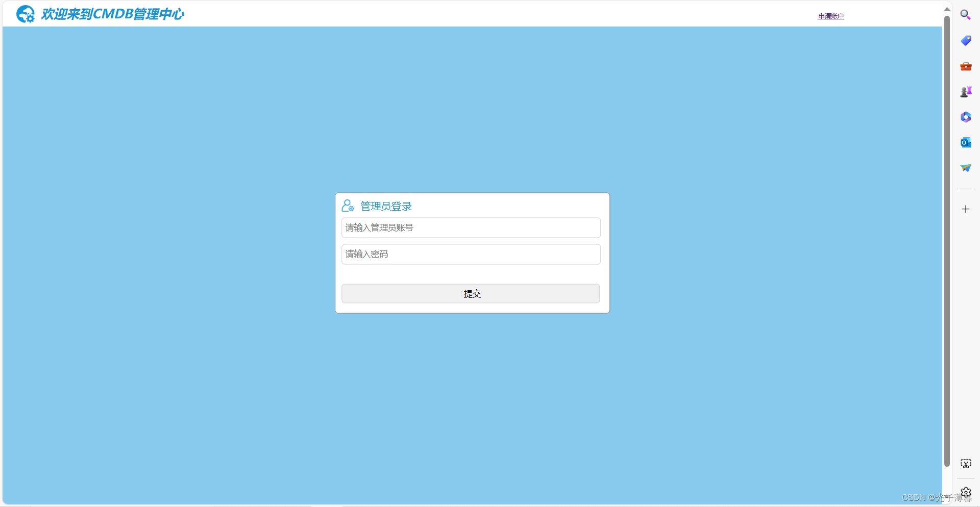Viewport: 980px width, 507px height.
Task: Open the Tools panel in the Edge sidebar
Action: click(x=966, y=66)
